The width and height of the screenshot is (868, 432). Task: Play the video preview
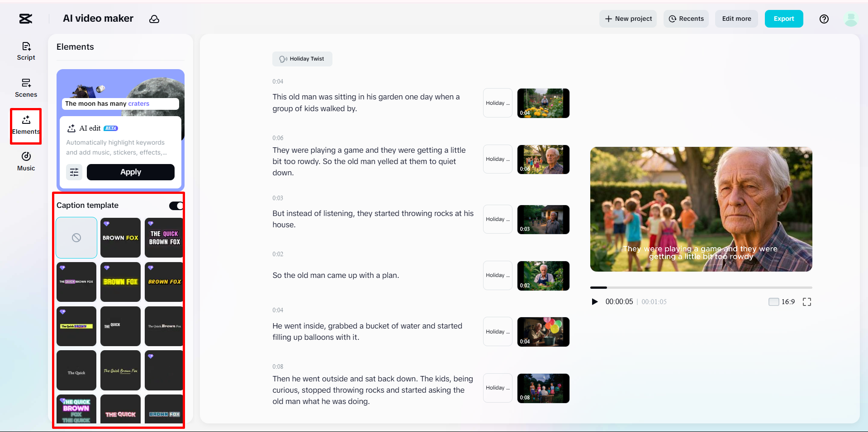(x=595, y=301)
